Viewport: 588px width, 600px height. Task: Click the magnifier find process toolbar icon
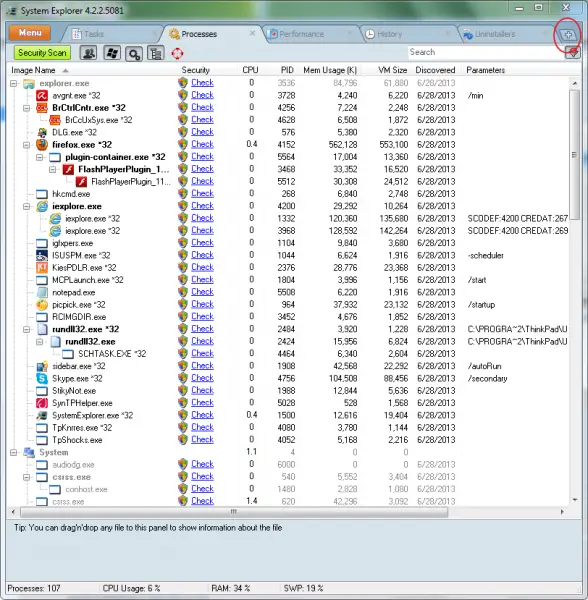pyautogui.click(x=134, y=54)
